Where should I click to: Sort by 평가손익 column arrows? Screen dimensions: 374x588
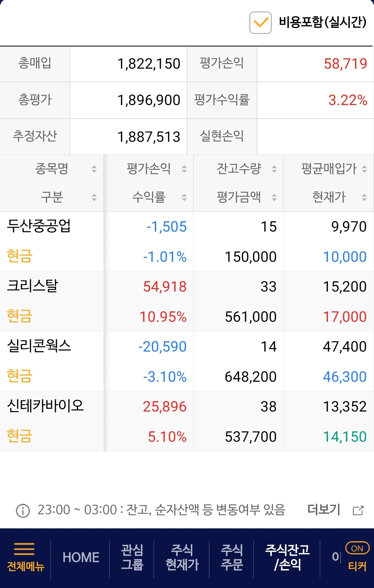(x=184, y=169)
